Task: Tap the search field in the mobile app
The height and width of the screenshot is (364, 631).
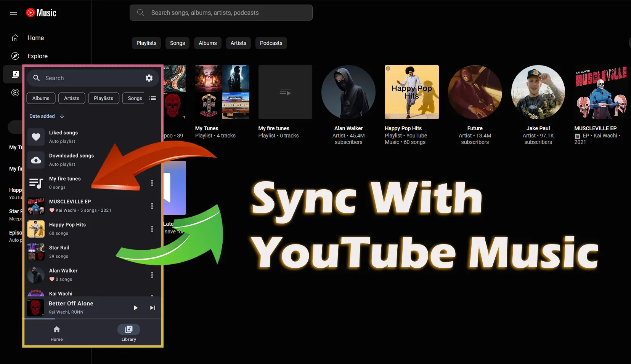Action: point(93,78)
